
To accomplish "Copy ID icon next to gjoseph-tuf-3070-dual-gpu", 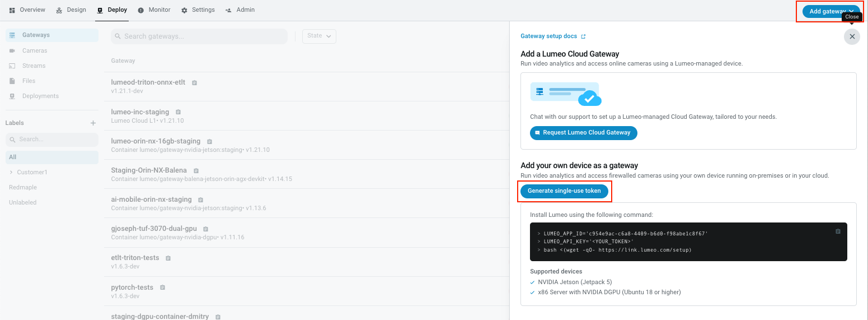I will click(205, 229).
